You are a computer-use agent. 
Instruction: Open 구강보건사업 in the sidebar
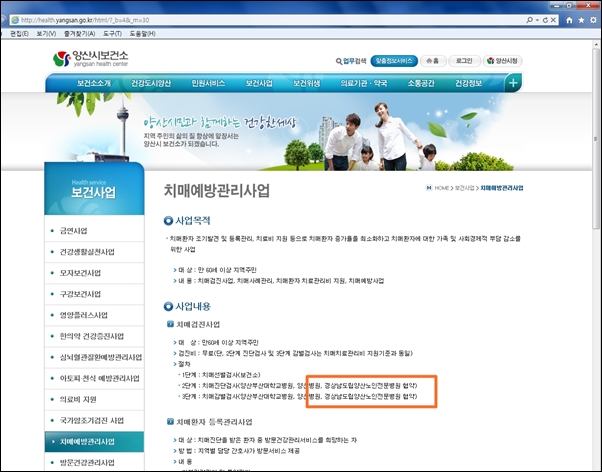point(80,294)
